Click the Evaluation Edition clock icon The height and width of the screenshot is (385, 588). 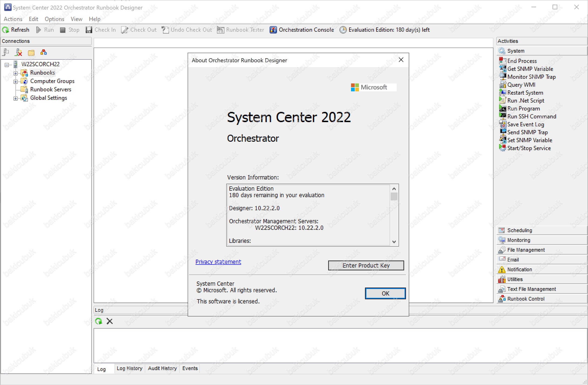point(343,30)
